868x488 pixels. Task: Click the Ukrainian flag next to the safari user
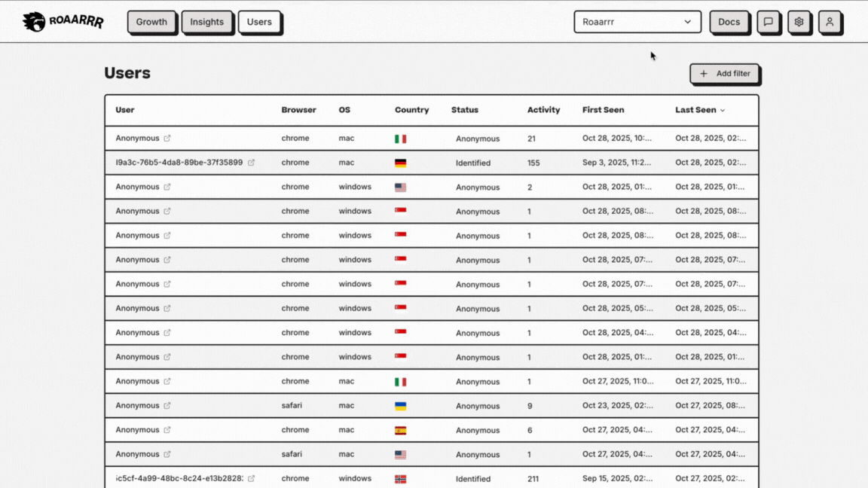click(400, 405)
